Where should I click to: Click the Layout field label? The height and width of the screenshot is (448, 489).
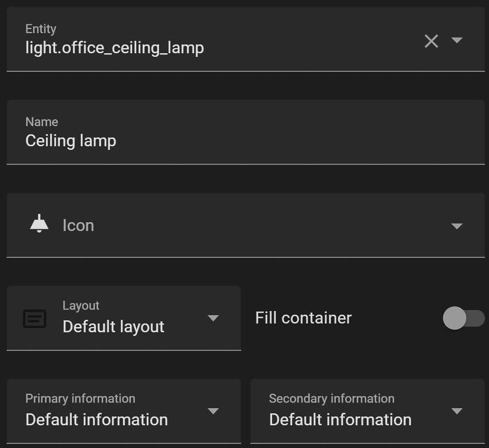coord(81,305)
